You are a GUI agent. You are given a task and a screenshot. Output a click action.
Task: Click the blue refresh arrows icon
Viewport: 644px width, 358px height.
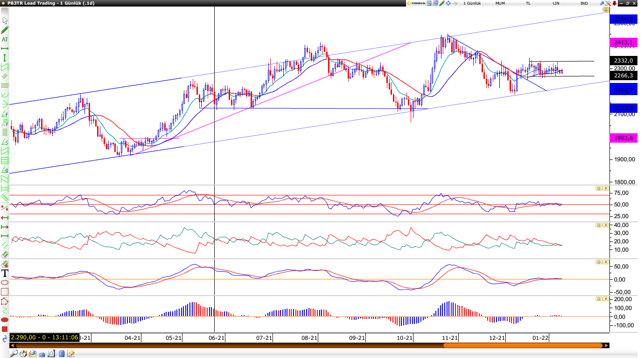[x=5, y=339]
